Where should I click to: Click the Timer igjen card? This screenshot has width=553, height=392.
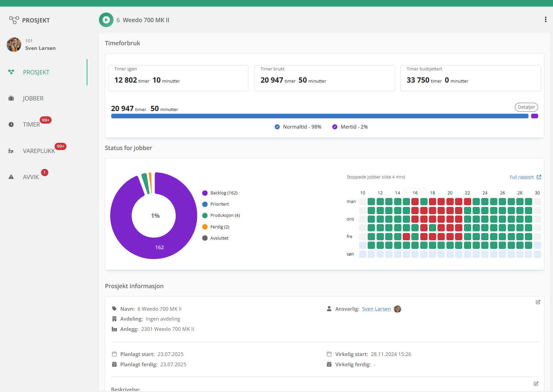(x=178, y=78)
